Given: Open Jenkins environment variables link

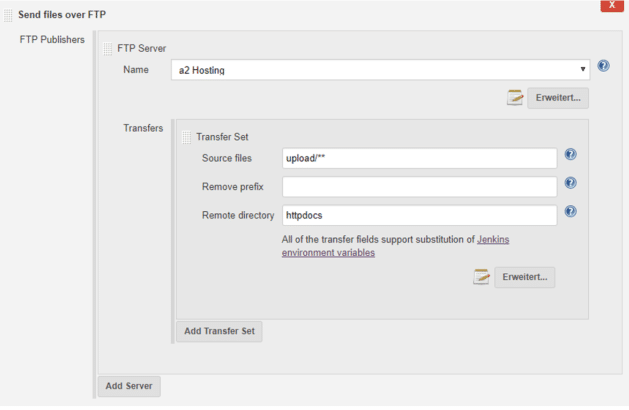Looking at the screenshot, I should click(x=395, y=246).
